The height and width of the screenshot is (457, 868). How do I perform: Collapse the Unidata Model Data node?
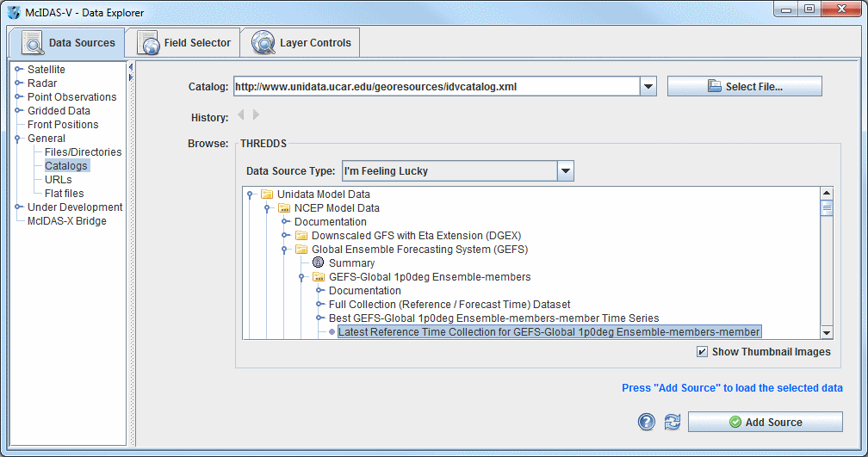[251, 195]
